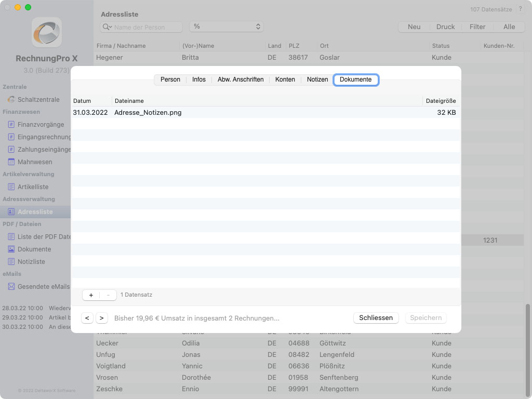Expand the search magnifier options menu

click(x=107, y=27)
